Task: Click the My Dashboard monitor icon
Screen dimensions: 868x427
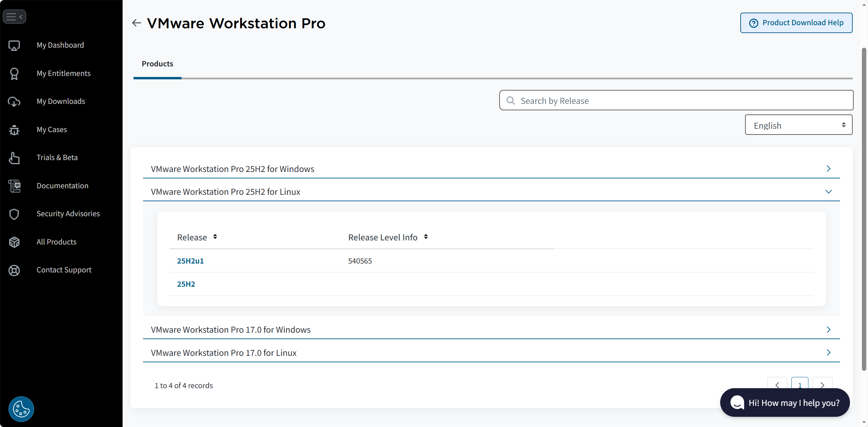Action: tap(14, 45)
